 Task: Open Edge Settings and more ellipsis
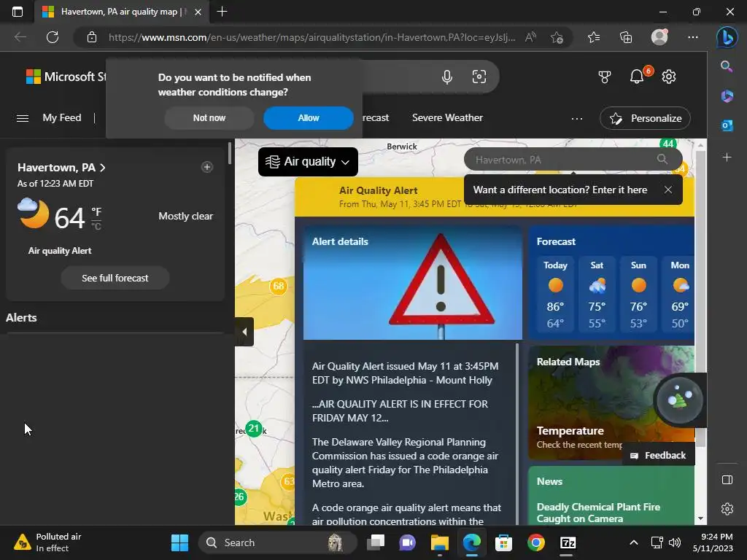point(693,37)
